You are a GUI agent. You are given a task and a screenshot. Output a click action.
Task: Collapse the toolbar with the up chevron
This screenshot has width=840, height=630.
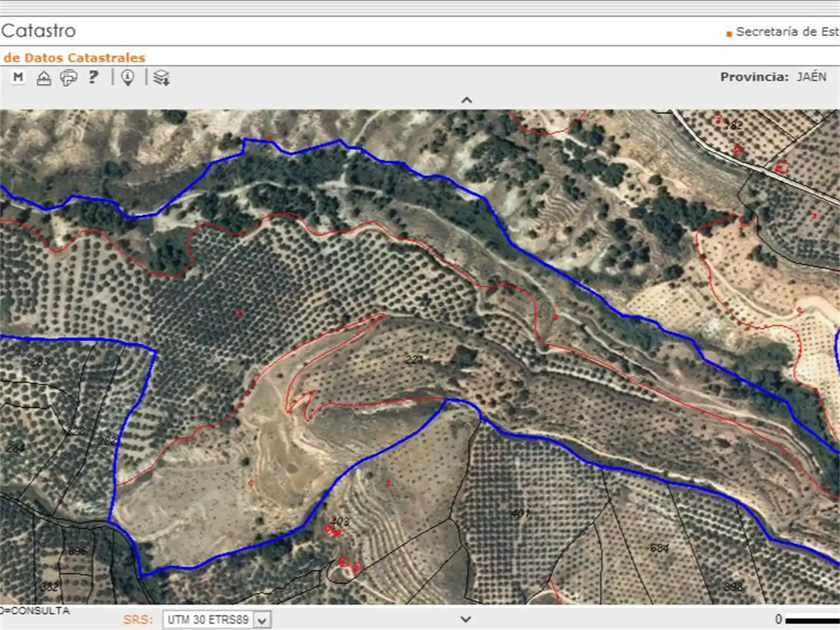(x=466, y=100)
